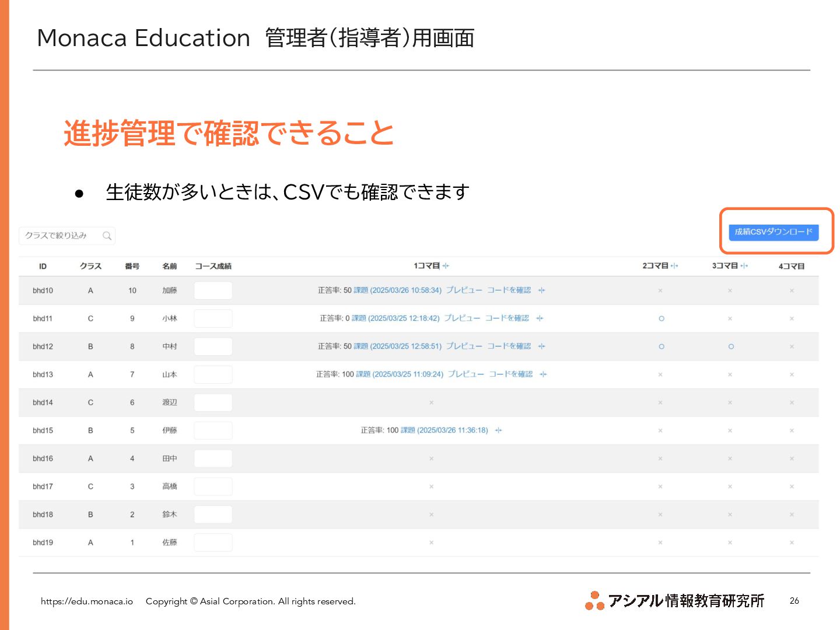Click the 3コマ目 x mark for bhd11
The width and height of the screenshot is (840, 630).
pos(730,318)
